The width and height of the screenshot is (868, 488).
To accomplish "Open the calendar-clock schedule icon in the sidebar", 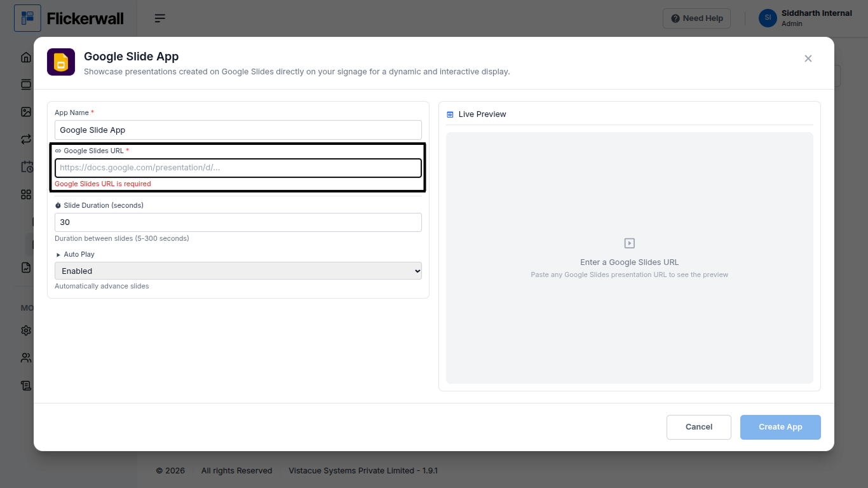I will (27, 166).
